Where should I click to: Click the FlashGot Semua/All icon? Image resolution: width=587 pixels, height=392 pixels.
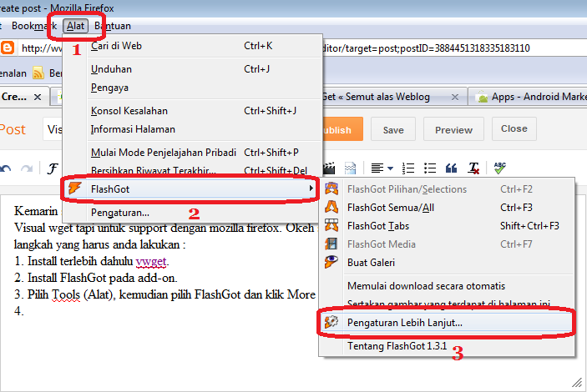[331, 207]
